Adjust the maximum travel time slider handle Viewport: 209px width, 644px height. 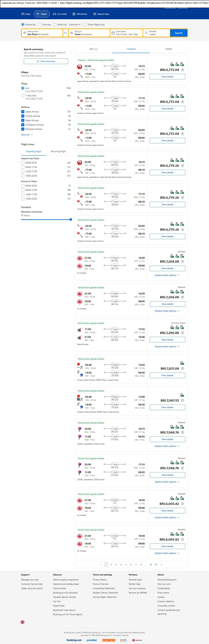coord(71,219)
